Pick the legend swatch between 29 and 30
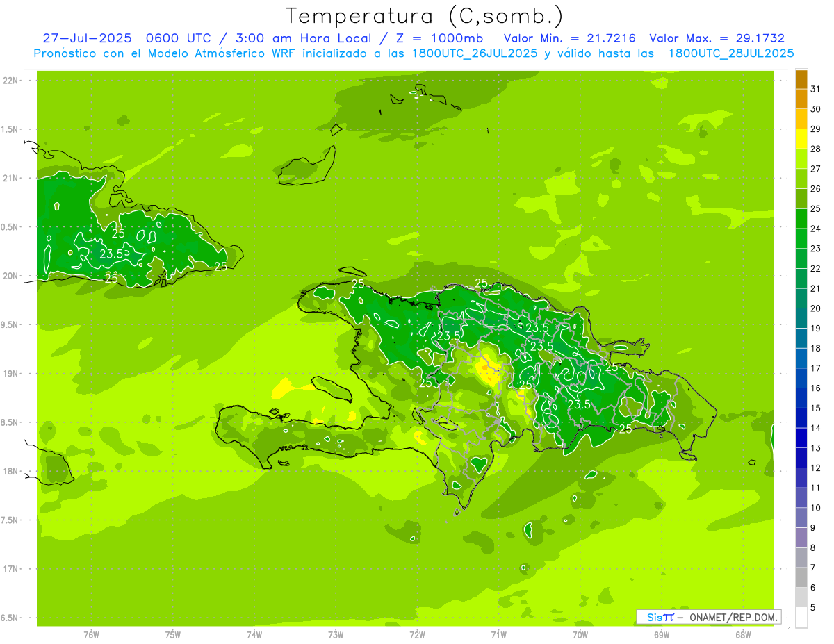Viewport: 834px width, 644px height. (801, 119)
